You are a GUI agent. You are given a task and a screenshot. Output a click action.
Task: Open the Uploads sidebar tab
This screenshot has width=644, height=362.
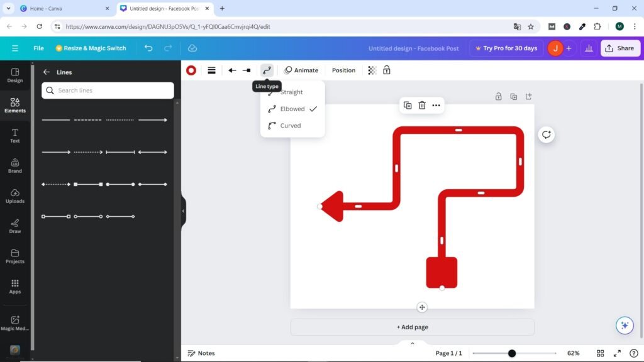click(15, 195)
